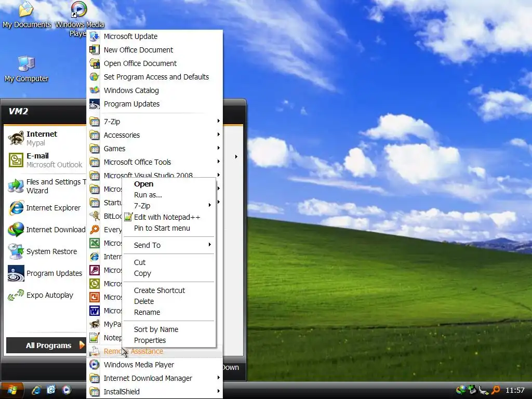The width and height of the screenshot is (532, 399).
Task: Click the Games folder icon
Action: click(95, 149)
